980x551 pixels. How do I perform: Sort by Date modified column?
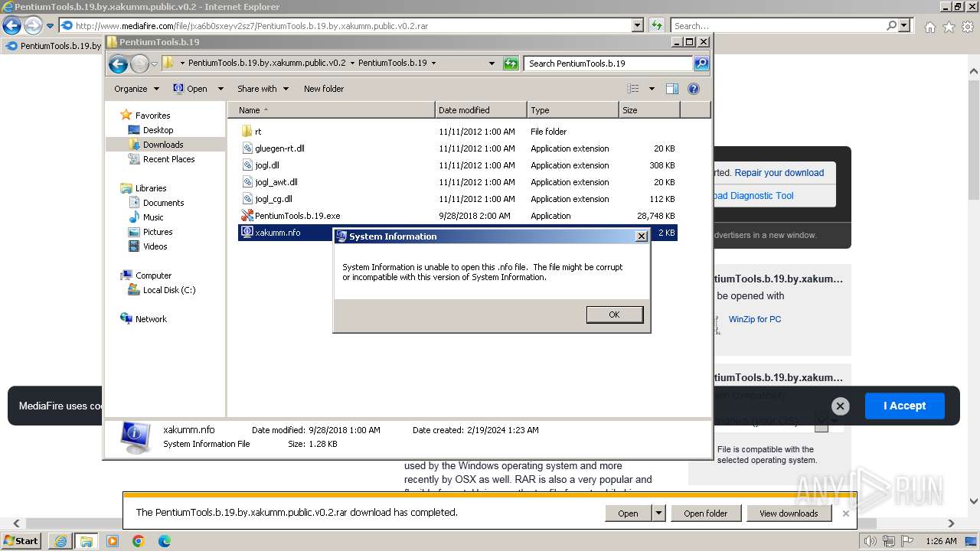tap(481, 110)
